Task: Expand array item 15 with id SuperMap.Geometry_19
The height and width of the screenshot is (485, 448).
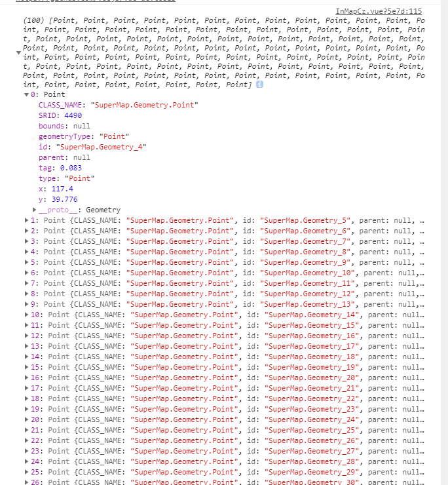Action: [27, 367]
